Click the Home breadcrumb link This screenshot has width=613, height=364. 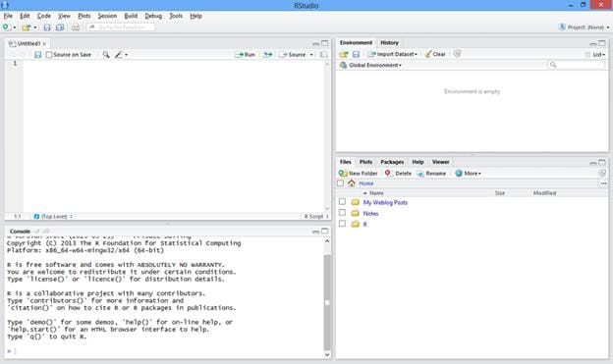tap(366, 183)
